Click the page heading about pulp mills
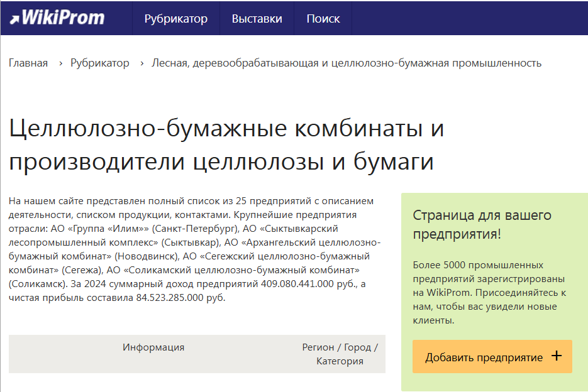The image size is (588, 392). tap(226, 144)
